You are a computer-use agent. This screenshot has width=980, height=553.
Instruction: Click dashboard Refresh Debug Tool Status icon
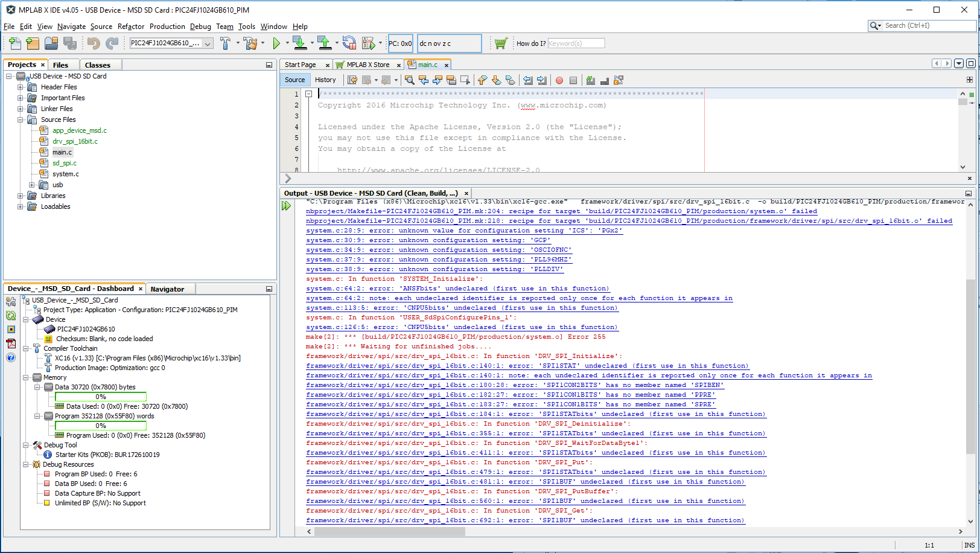click(x=11, y=316)
